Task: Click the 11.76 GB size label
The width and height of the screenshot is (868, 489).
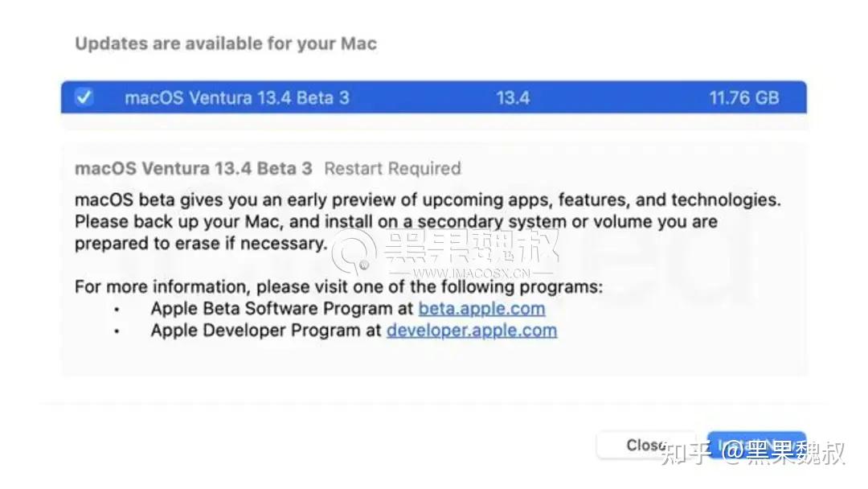Action: click(743, 97)
